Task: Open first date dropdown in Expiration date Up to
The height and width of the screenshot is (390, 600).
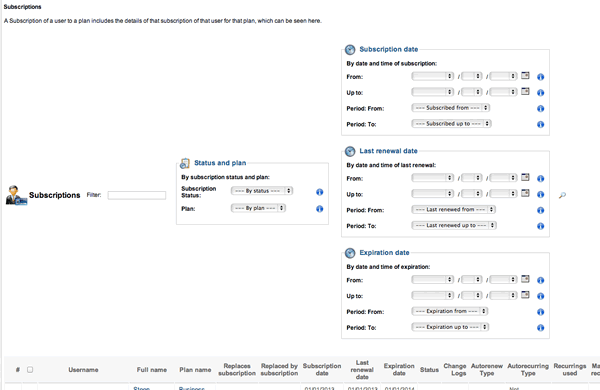Action: coord(433,295)
